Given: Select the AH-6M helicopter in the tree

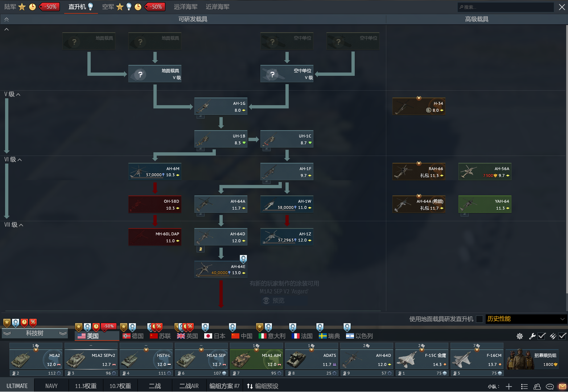Looking at the screenshot, I should click(155, 172).
